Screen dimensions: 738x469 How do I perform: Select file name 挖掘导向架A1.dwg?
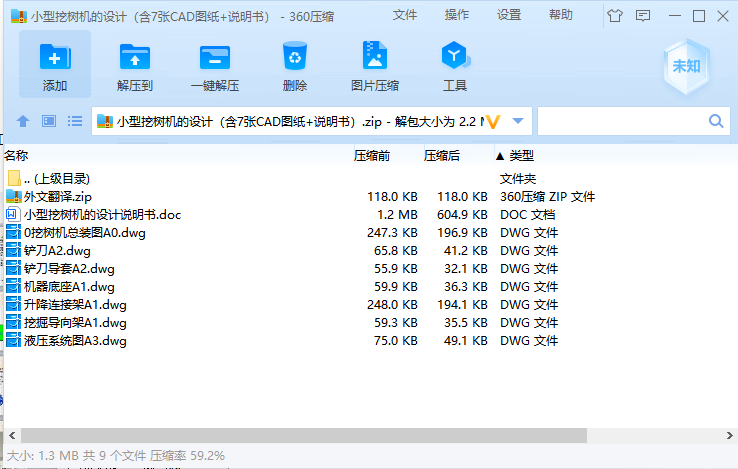click(x=75, y=323)
